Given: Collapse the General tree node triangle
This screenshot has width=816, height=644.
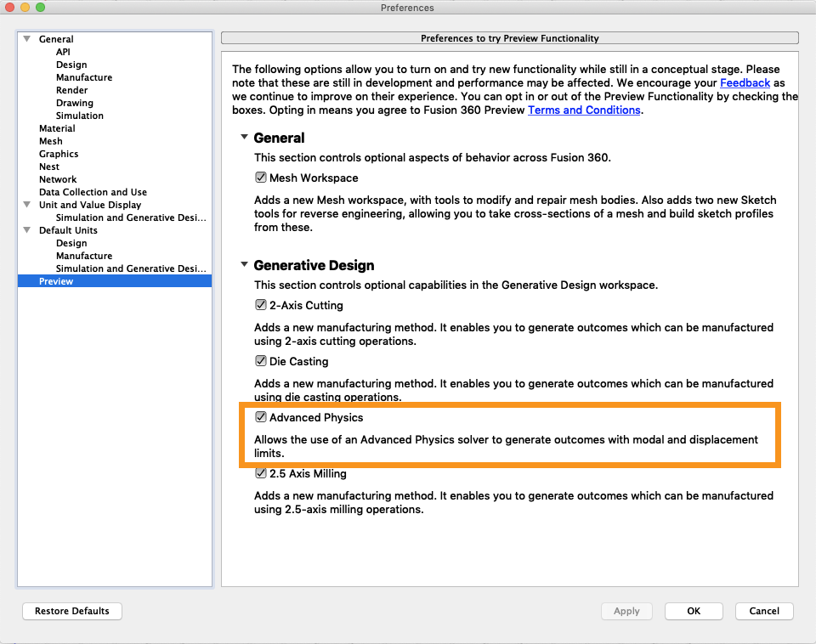Looking at the screenshot, I should point(27,39).
